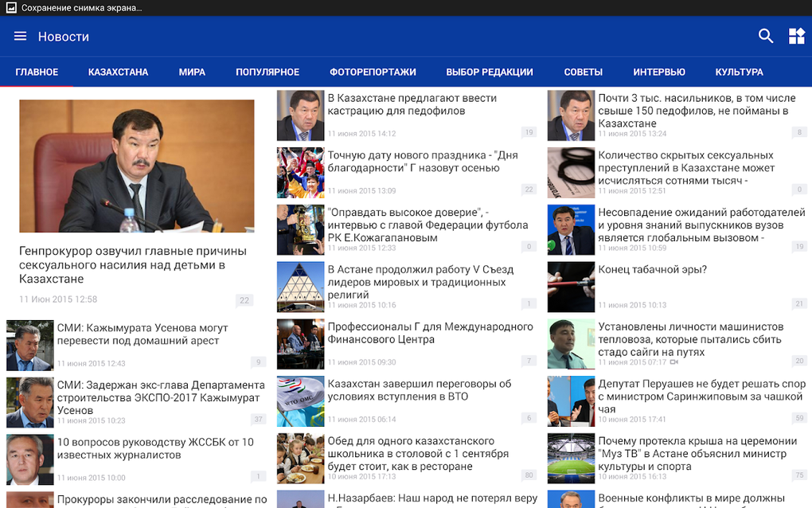Open comment badge 37 on Задержан экс-глава article
The width and height of the screenshot is (812, 508).
[x=259, y=419]
